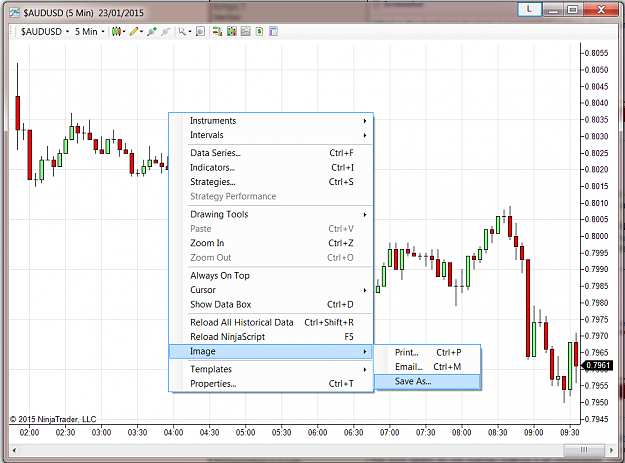The width and height of the screenshot is (625, 463).
Task: Choose Data Series... from context menu
Action: (x=271, y=153)
